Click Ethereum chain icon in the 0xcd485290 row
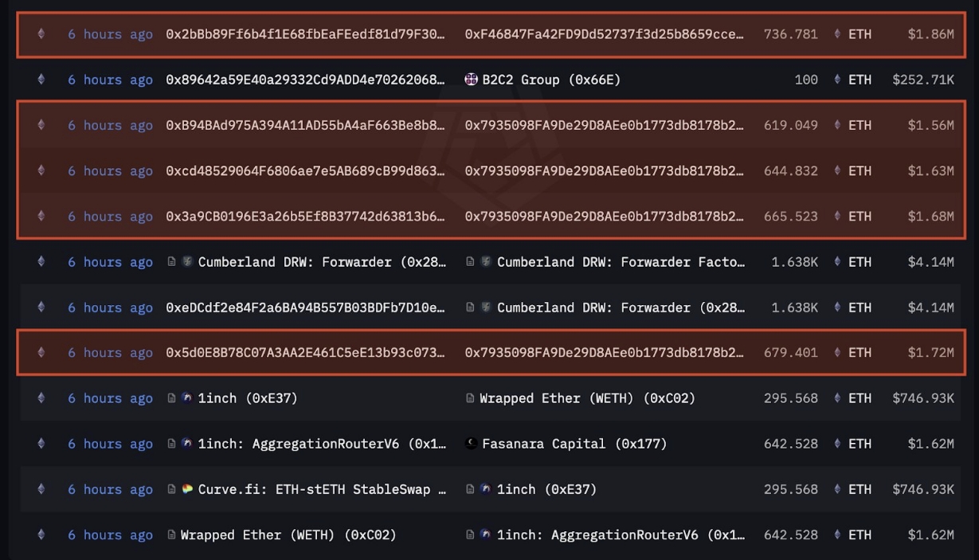This screenshot has width=979, height=560. [41, 170]
